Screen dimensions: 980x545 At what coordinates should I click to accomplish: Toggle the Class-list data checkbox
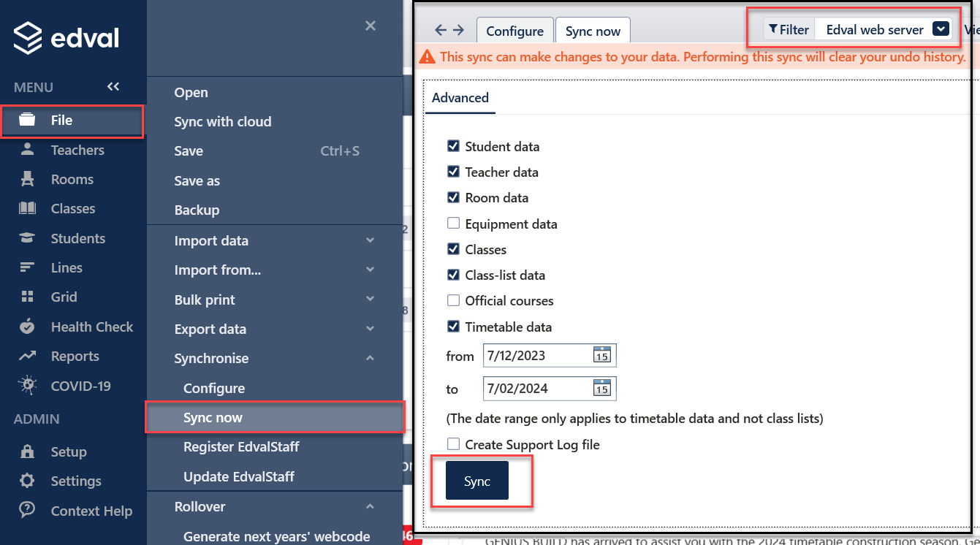tap(453, 275)
